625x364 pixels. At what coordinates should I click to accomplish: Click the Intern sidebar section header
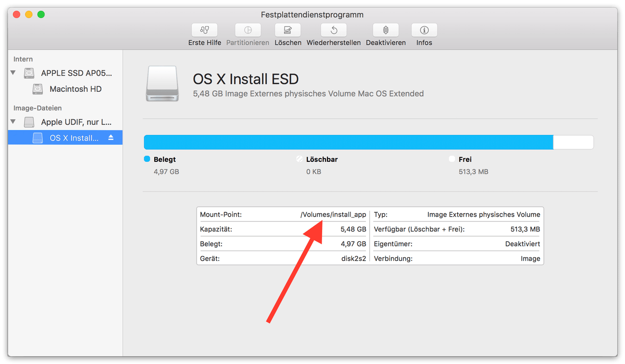(23, 59)
